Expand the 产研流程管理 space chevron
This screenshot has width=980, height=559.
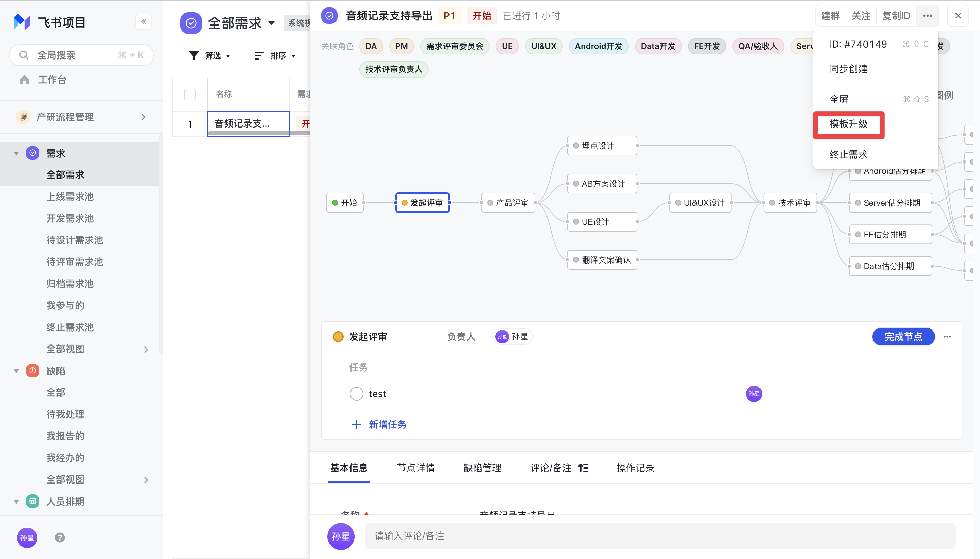(x=144, y=117)
